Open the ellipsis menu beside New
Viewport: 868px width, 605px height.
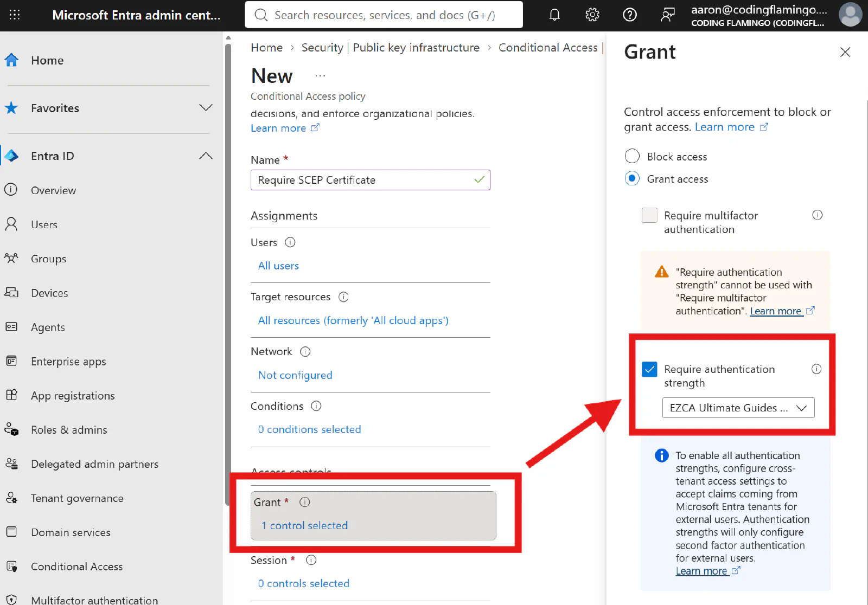[321, 76]
